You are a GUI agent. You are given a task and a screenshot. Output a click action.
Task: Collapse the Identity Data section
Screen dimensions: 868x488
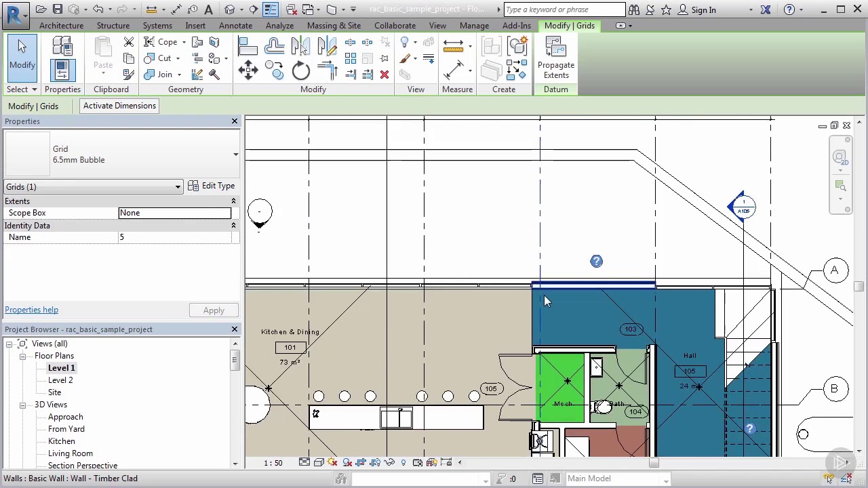coord(233,226)
